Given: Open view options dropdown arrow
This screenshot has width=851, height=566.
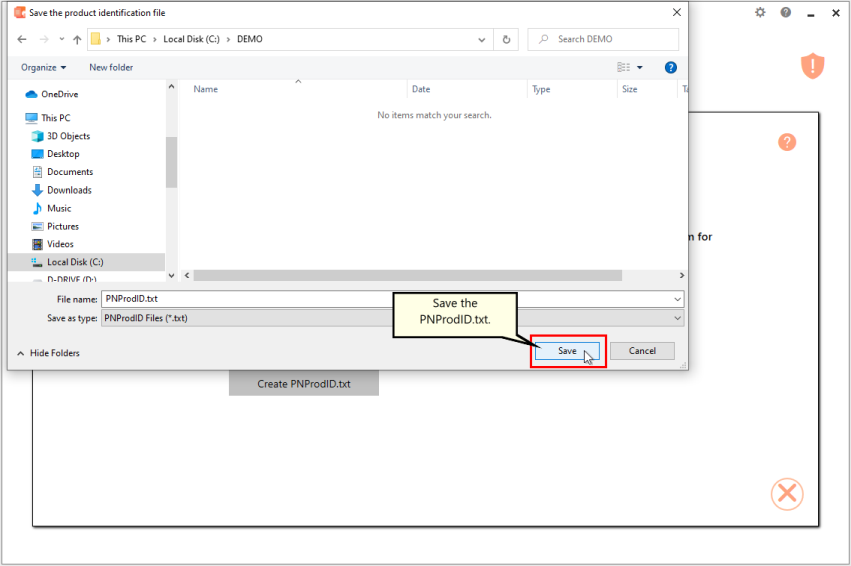Looking at the screenshot, I should (x=640, y=67).
